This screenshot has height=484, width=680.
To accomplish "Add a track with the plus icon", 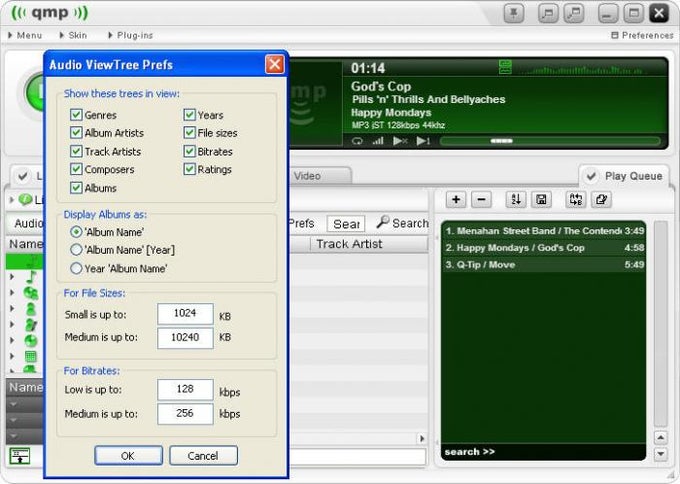I will click(456, 199).
